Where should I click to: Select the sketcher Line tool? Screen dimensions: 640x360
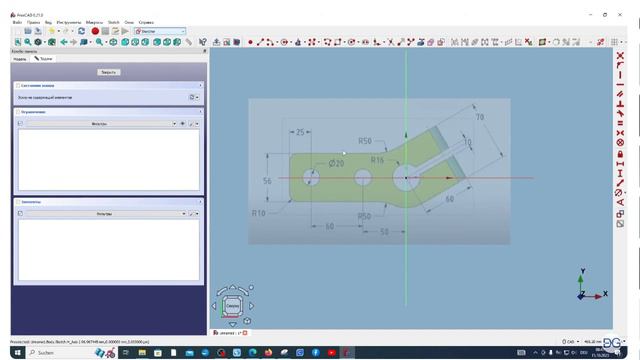pyautogui.click(x=260, y=42)
